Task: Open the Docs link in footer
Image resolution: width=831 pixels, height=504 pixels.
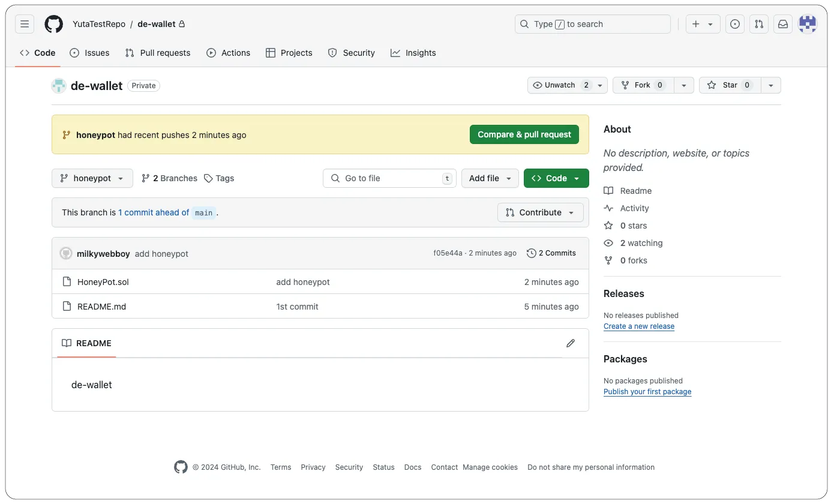Action: [413, 467]
